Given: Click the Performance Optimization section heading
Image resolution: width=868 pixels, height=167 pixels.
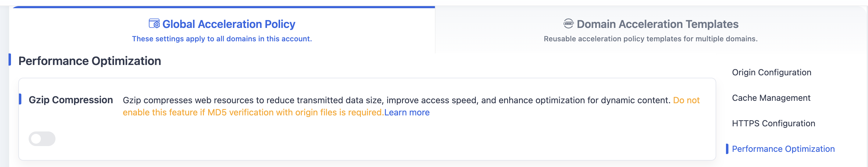Looking at the screenshot, I should (90, 61).
